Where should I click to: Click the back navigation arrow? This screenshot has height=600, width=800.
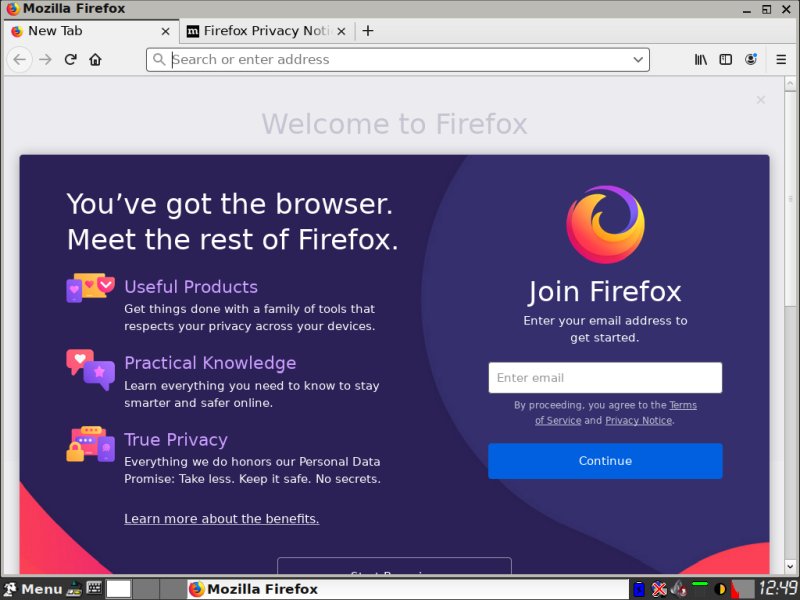point(19,60)
